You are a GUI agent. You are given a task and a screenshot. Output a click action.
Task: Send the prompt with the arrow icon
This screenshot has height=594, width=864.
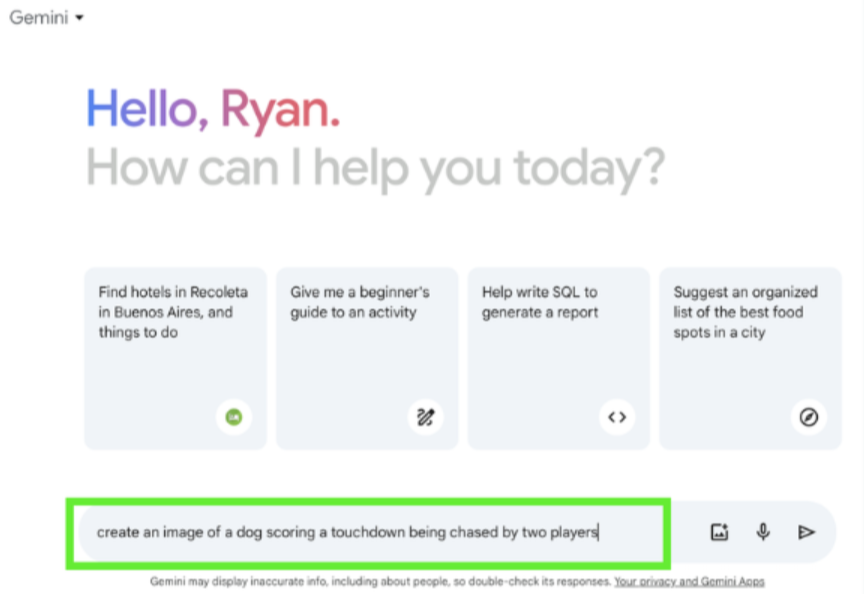pos(807,532)
